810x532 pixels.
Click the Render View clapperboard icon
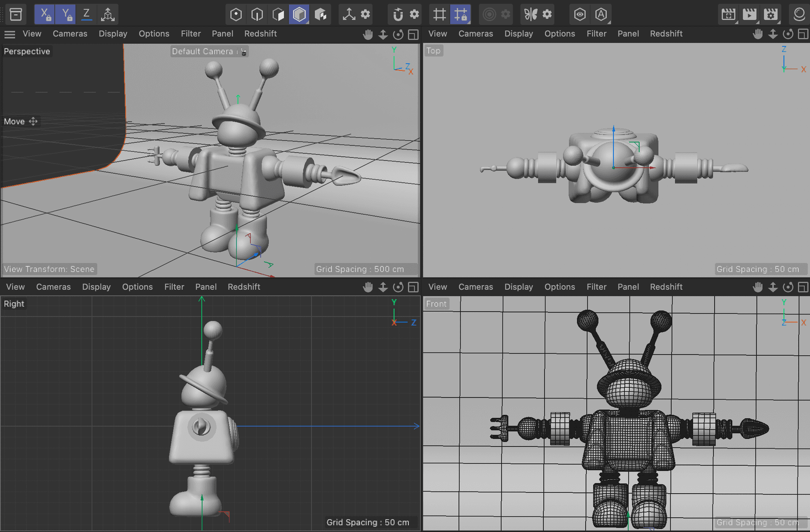click(x=728, y=14)
